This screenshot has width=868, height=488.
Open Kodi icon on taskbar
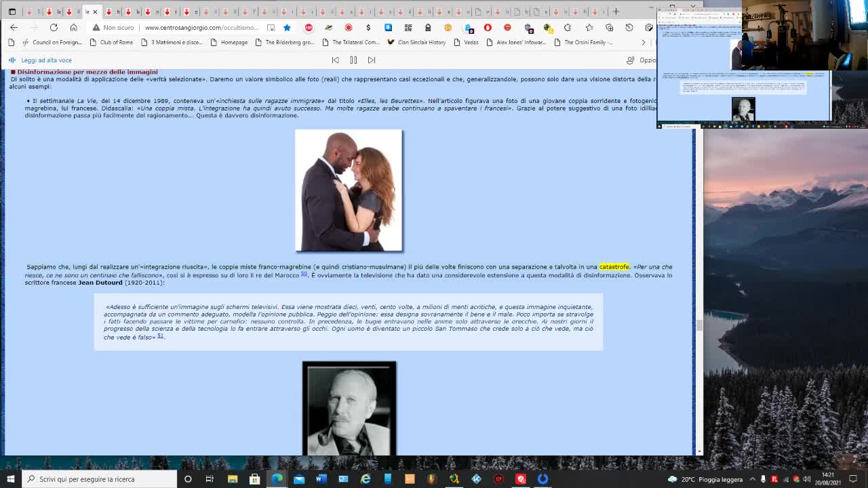pyautogui.click(x=477, y=479)
